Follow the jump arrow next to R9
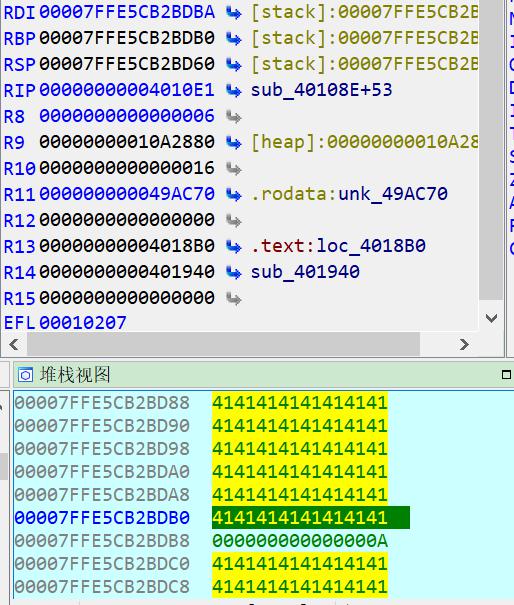Viewport: 514px width, 605px height. coord(233,142)
